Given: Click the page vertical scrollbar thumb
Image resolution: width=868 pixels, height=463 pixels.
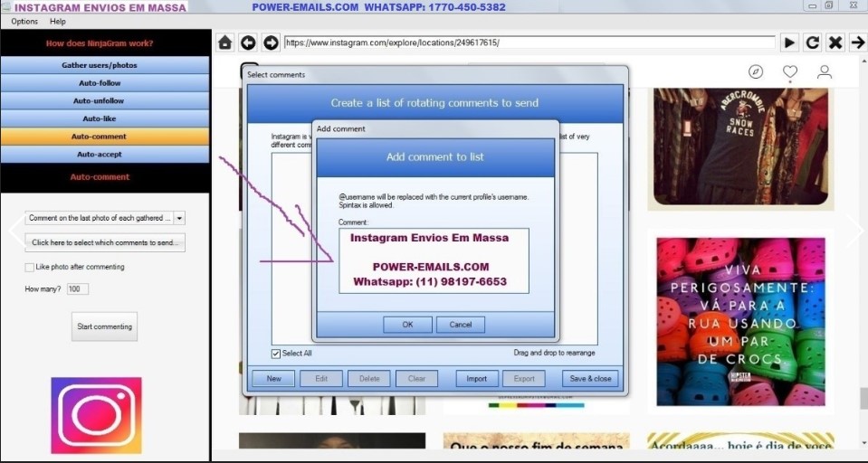Looking at the screenshot, I should pos(863,398).
